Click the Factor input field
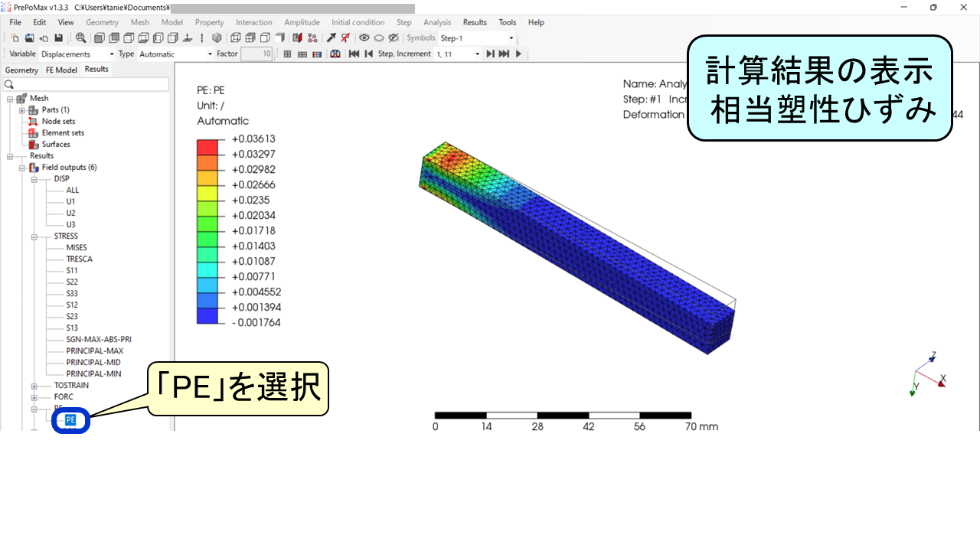 [256, 54]
